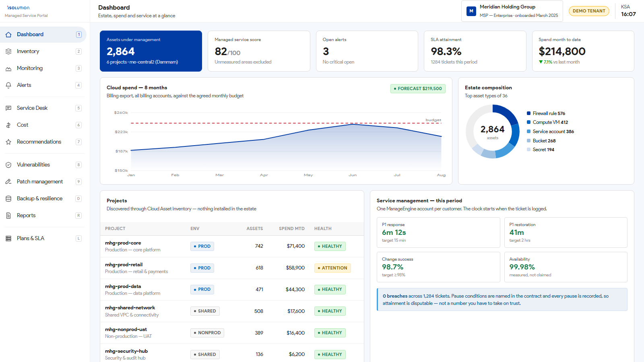The height and width of the screenshot is (362, 644).
Task: Click the $44,300 spend for mhg-prod-data
Action: 295,289
